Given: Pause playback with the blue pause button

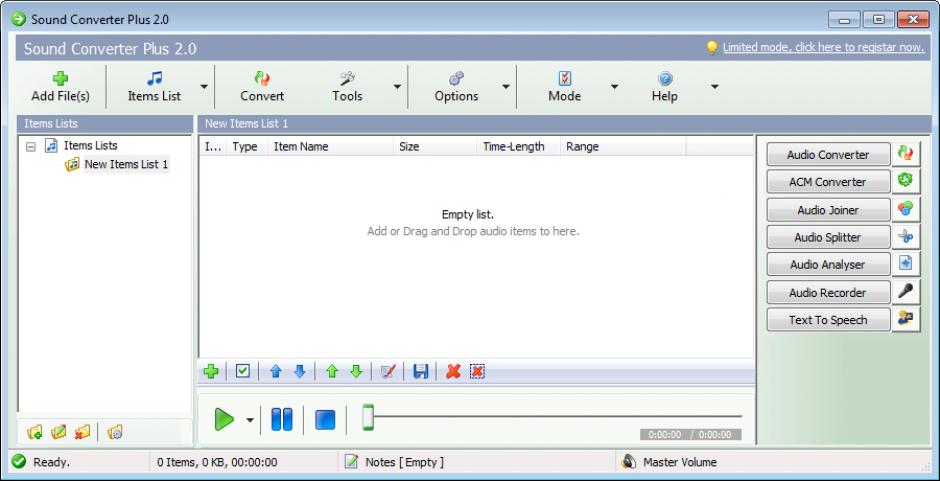Looking at the screenshot, I should 282,419.
